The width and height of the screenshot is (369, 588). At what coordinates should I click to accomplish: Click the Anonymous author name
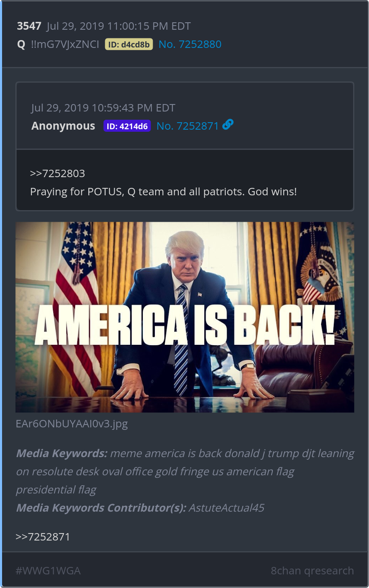(63, 126)
